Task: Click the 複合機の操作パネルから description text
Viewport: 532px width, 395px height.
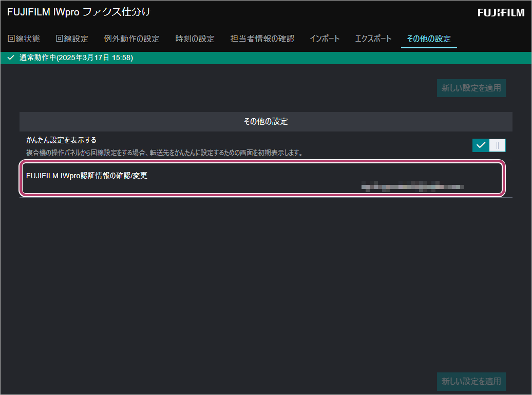Action: [165, 153]
